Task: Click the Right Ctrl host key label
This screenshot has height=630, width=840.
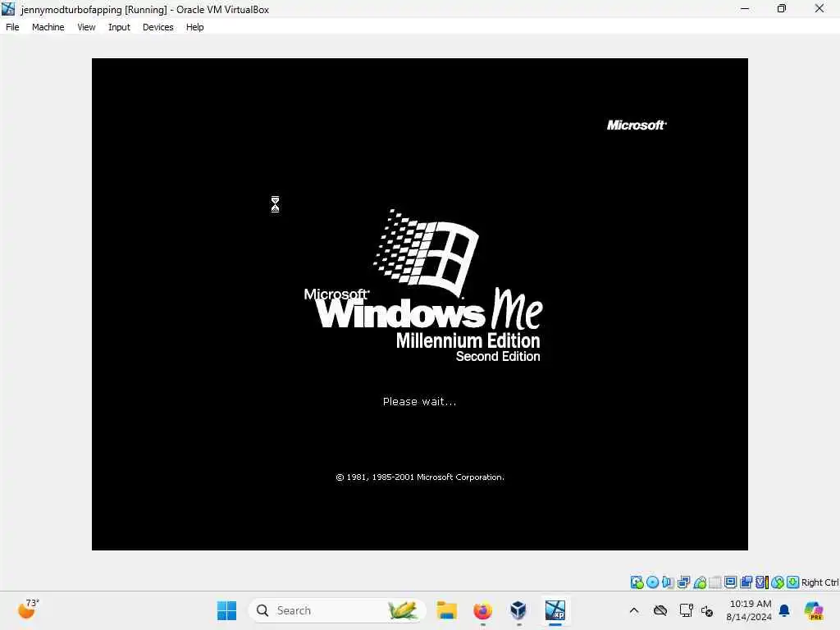Action: point(819,582)
